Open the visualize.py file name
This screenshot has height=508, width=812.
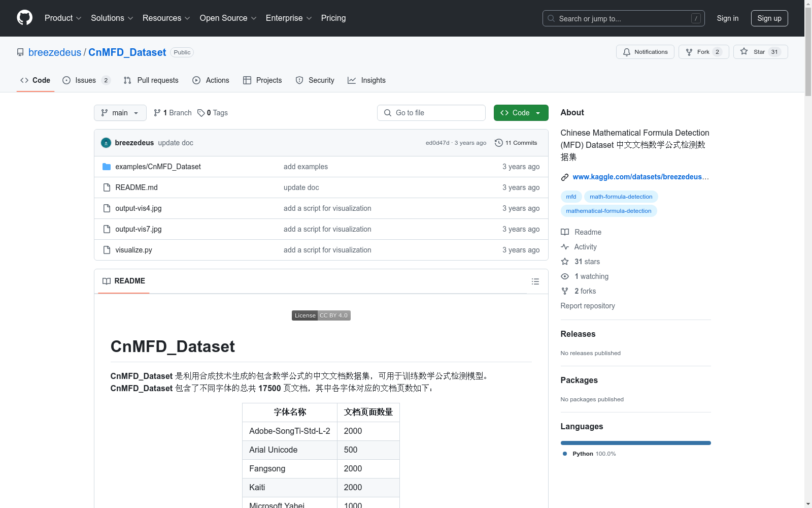tap(133, 250)
